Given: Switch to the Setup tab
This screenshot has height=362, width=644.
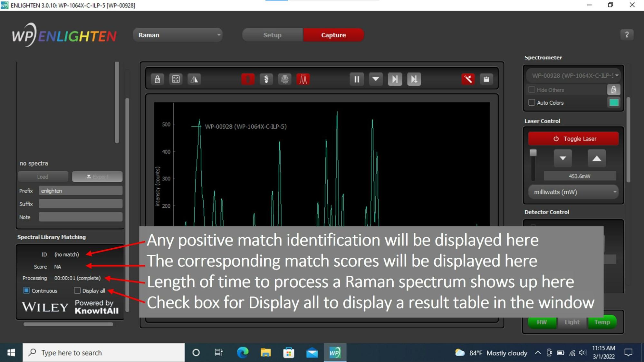Looking at the screenshot, I should [272, 35].
